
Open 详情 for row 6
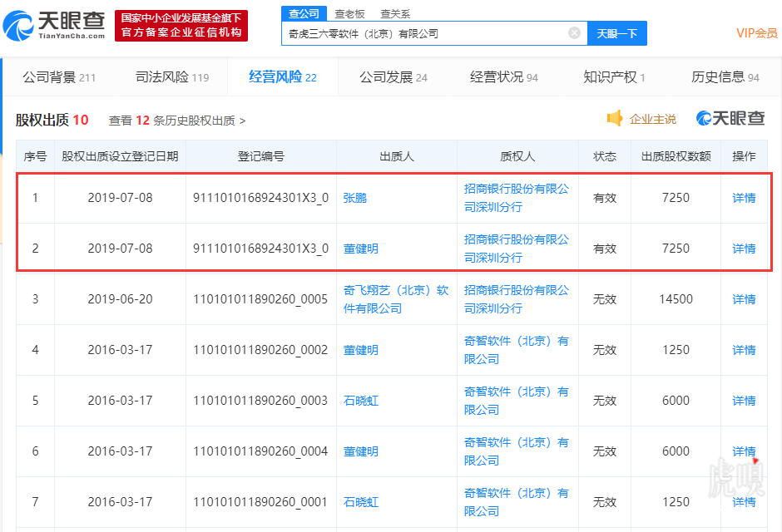pyautogui.click(x=744, y=451)
